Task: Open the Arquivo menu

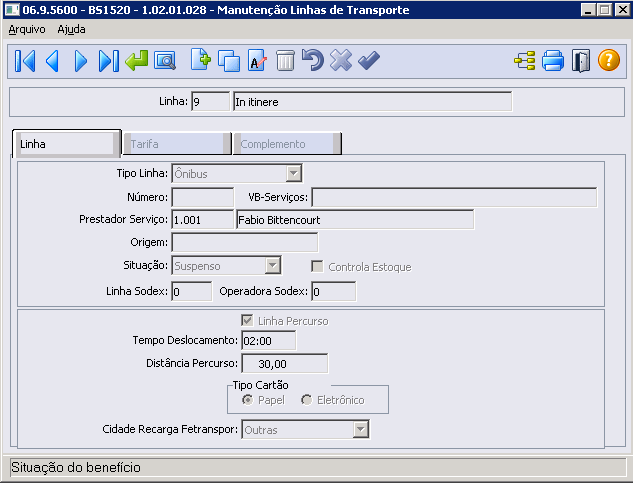Action: (27, 29)
